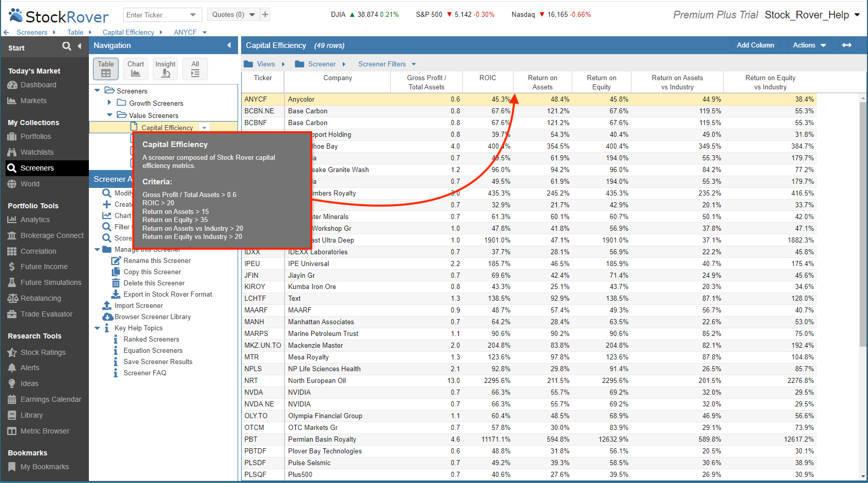This screenshot has height=483, width=868.
Task: Open Capital Efficiency item dropdown arrow
Action: 204,128
